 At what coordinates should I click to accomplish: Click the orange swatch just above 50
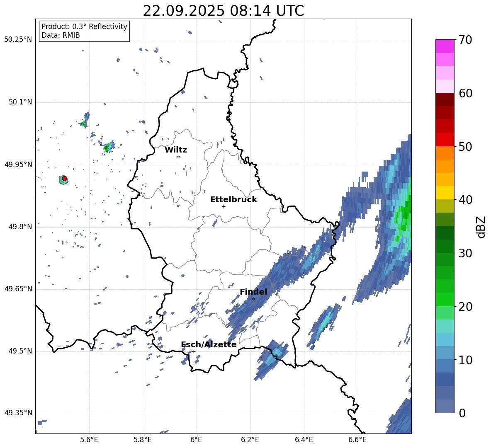(445, 153)
